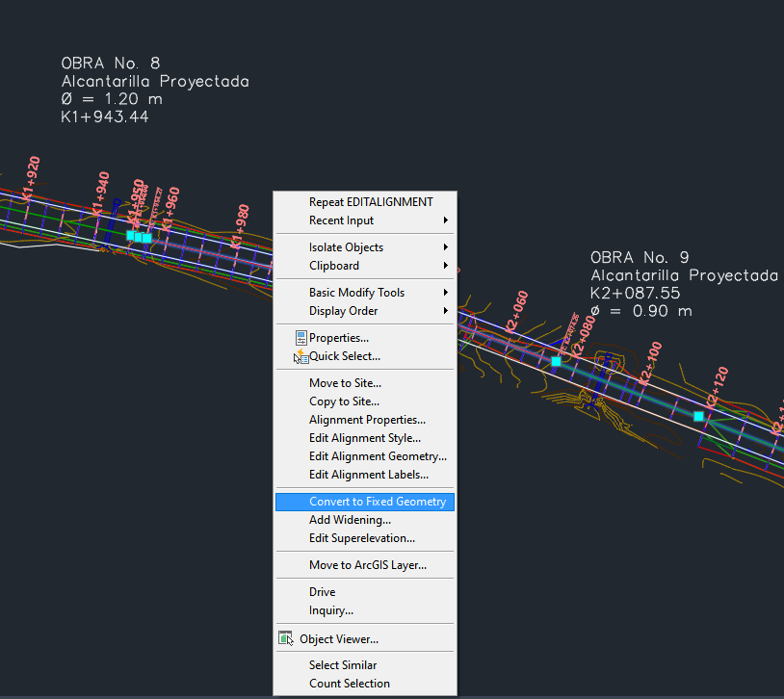Viewport: 784px width, 699px height.
Task: Open the Inquiry option
Action: [365, 610]
